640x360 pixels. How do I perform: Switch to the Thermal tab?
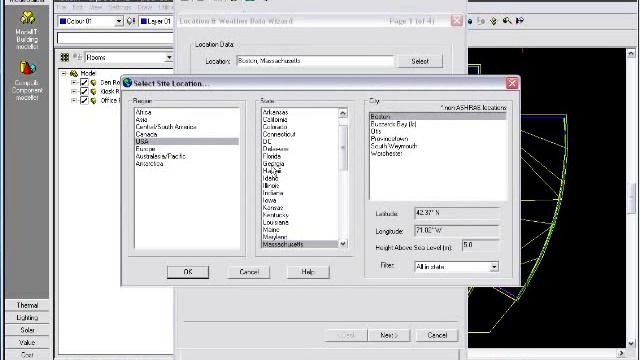click(x=27, y=305)
